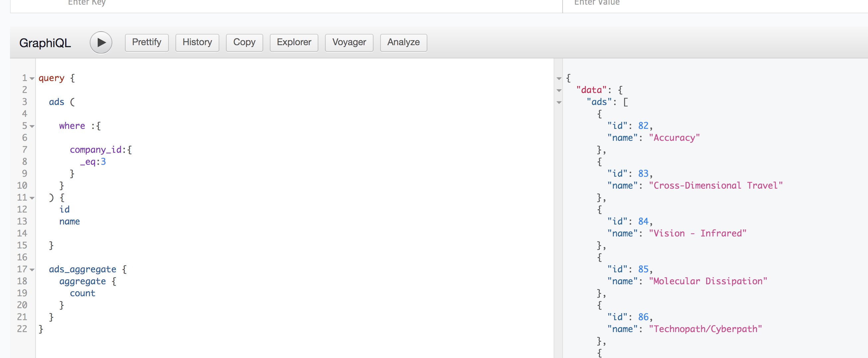Click the '_eq' operator on line 8
This screenshot has width=868, height=358.
pos(88,162)
